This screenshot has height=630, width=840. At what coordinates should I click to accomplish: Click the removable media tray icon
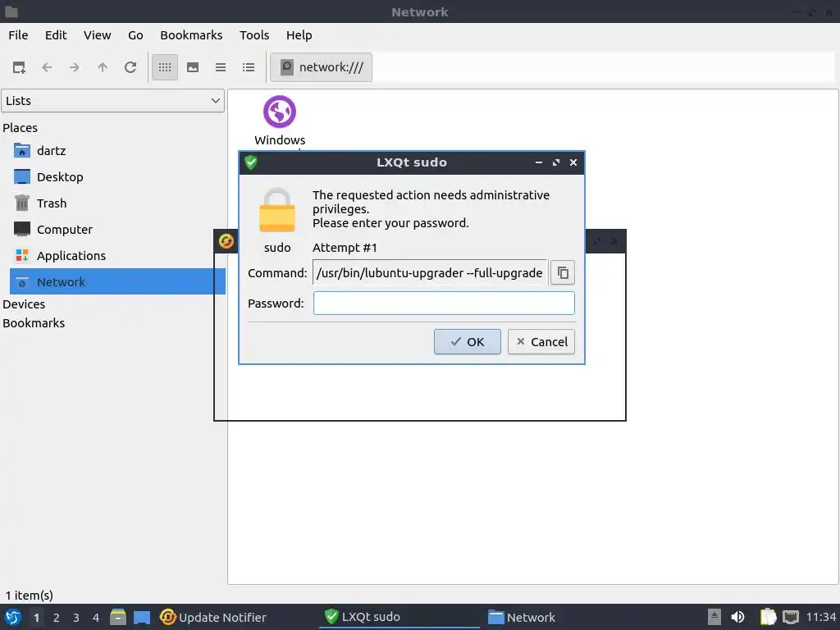tap(714, 617)
